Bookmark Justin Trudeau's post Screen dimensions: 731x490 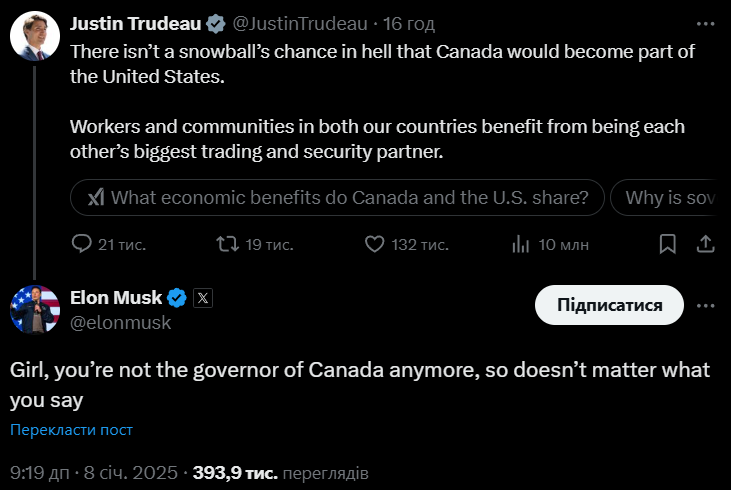(668, 244)
